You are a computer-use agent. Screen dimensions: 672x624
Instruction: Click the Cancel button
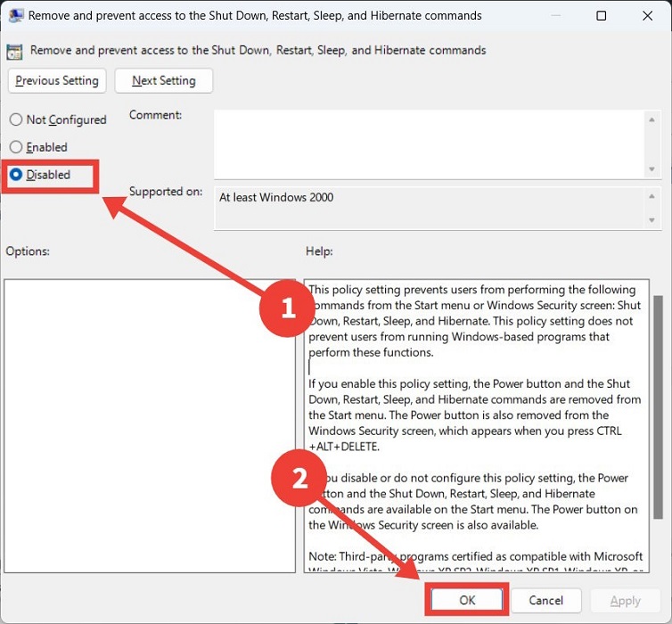tap(546, 600)
